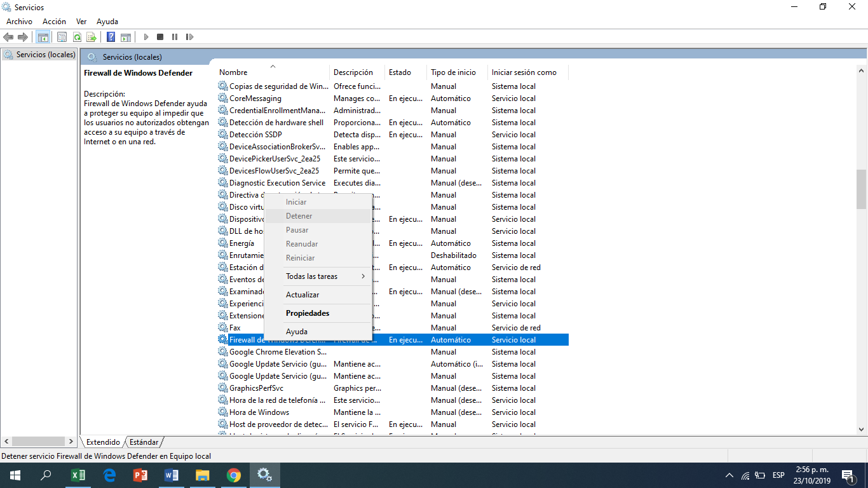Click the Forward arrow in the toolbar

click(x=23, y=37)
